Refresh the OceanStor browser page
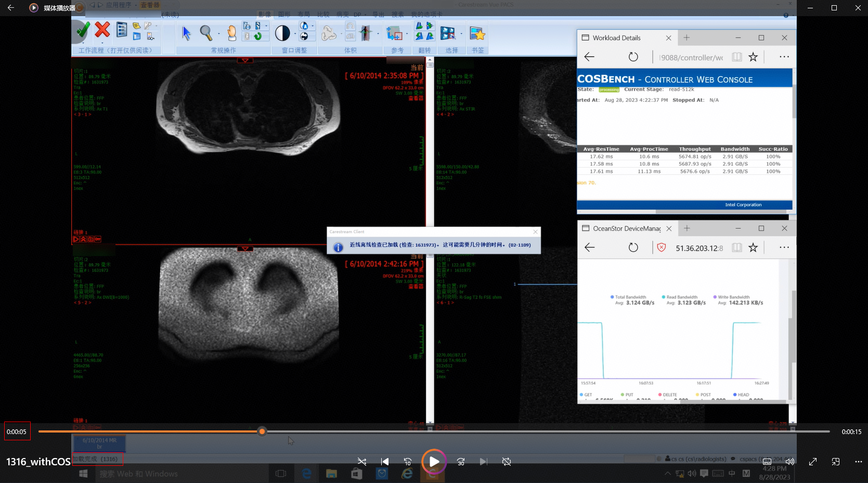 pyautogui.click(x=633, y=247)
